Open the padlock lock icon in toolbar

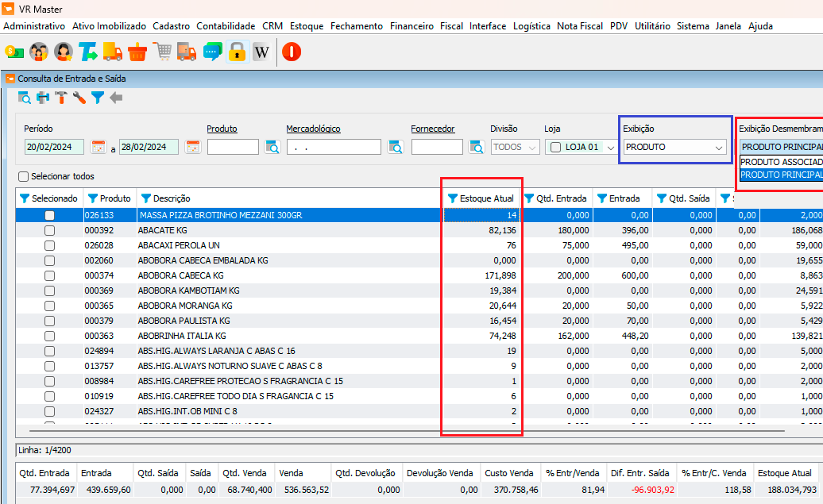coord(237,52)
